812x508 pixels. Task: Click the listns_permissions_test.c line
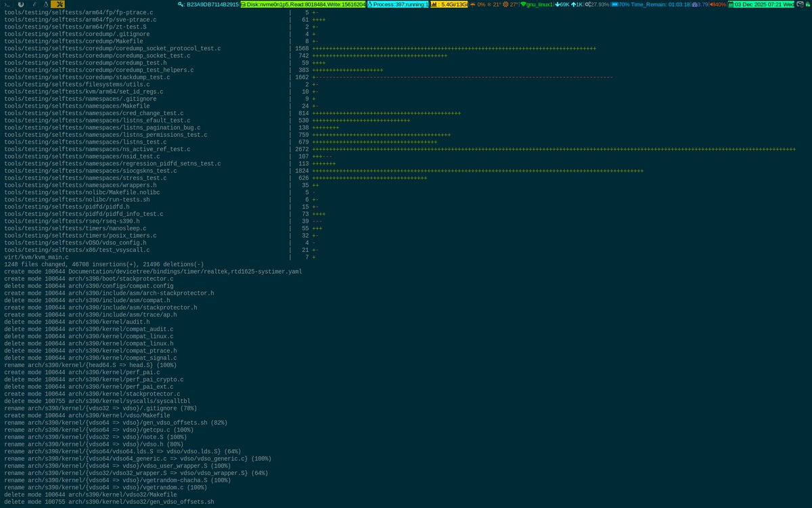tap(227, 135)
